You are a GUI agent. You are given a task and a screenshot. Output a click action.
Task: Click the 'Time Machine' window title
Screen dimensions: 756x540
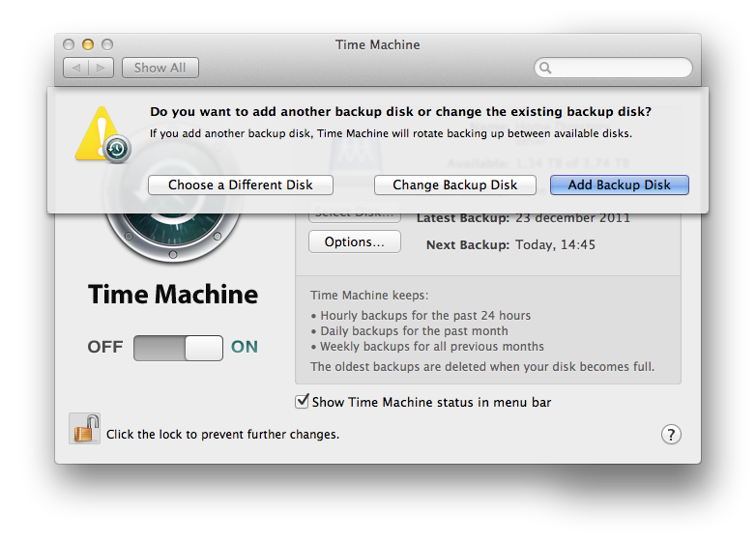click(x=378, y=44)
